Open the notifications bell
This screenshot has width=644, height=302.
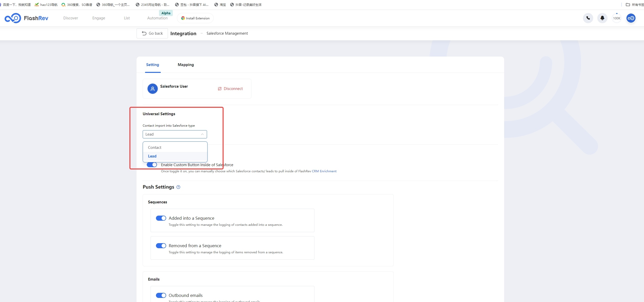(602, 18)
